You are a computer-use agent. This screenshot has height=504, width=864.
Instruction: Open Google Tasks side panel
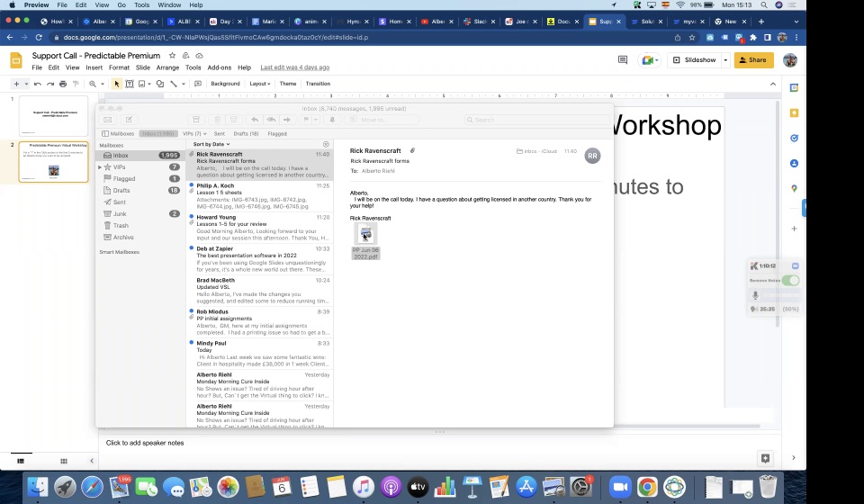[x=794, y=139]
